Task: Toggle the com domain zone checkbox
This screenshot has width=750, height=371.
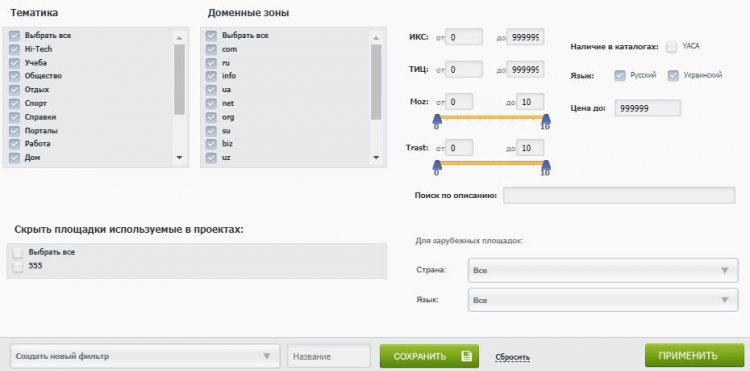Action: (211, 49)
